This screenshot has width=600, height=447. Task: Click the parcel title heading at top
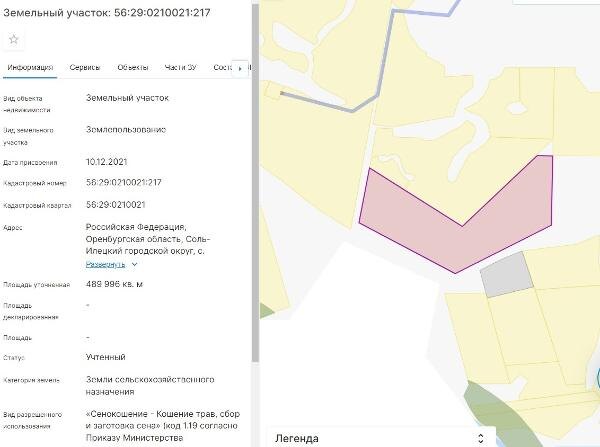coord(107,13)
